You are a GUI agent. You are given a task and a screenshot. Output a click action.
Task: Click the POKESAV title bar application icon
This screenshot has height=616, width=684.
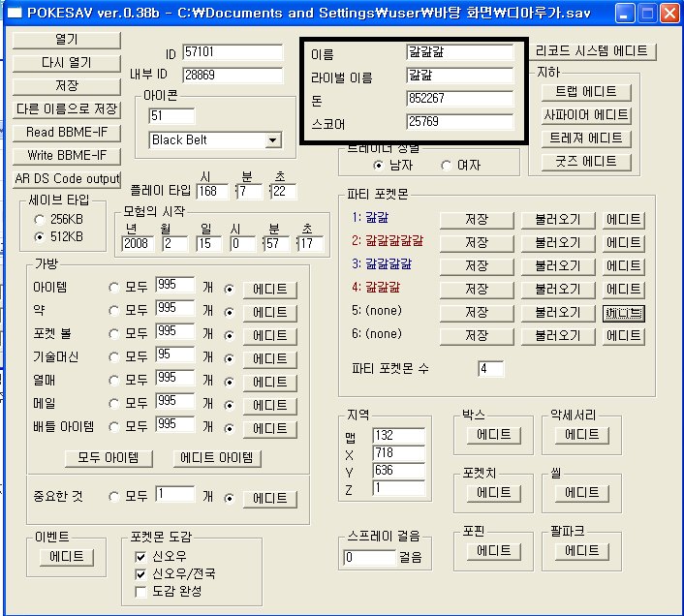pos(15,13)
